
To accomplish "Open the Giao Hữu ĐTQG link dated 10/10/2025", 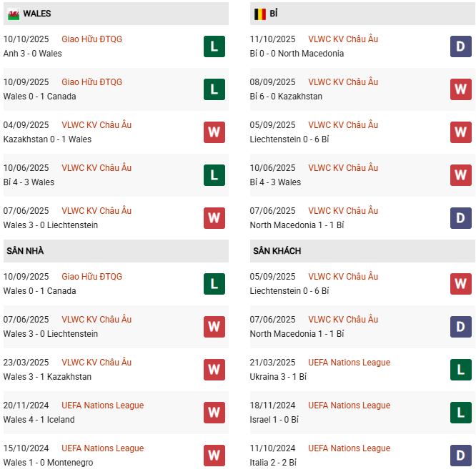I will pos(91,39).
